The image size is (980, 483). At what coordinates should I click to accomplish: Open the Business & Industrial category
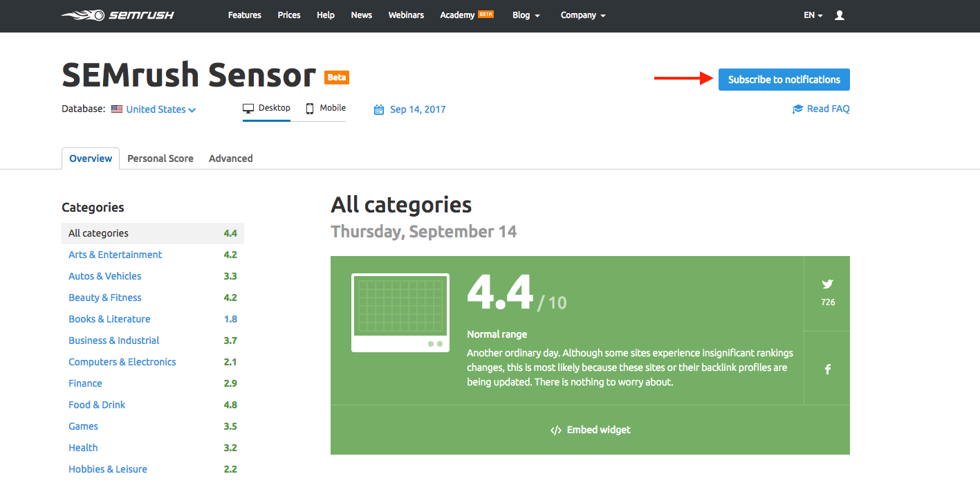pos(114,340)
